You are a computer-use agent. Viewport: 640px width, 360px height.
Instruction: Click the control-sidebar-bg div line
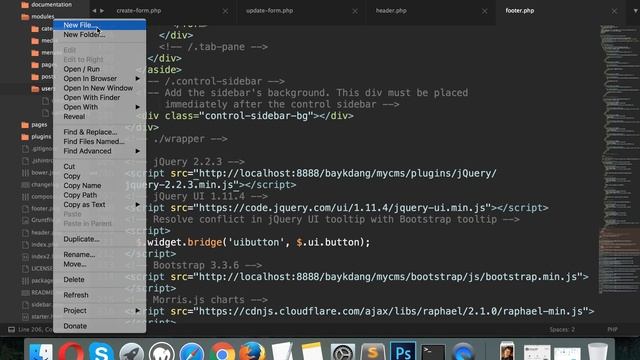(x=245, y=116)
